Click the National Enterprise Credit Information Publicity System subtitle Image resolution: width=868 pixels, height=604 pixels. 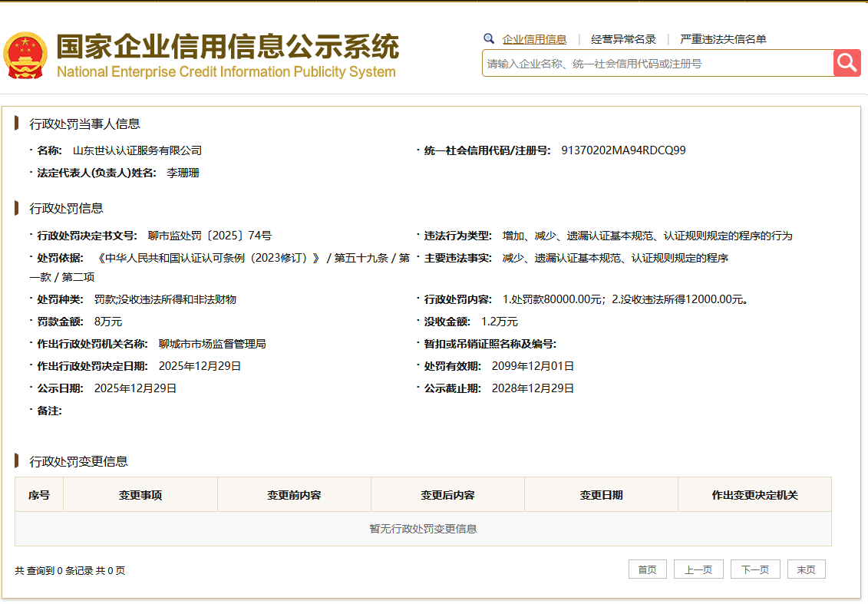click(x=226, y=72)
